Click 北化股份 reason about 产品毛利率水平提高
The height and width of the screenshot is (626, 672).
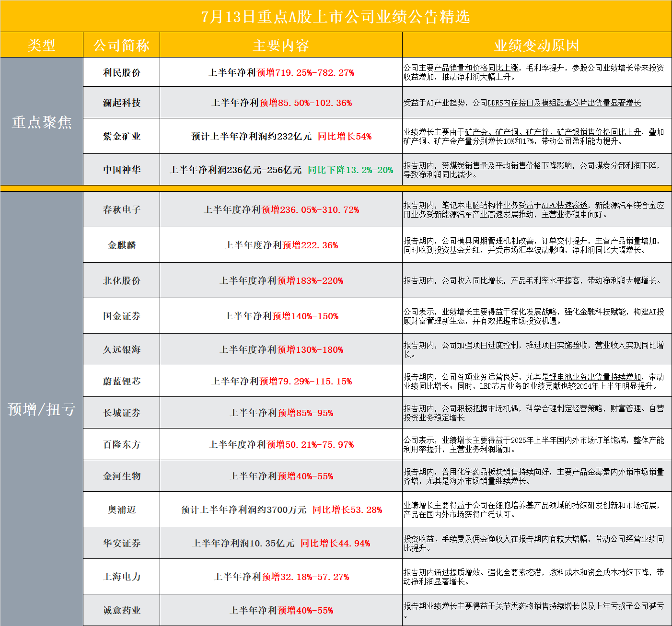point(537,280)
